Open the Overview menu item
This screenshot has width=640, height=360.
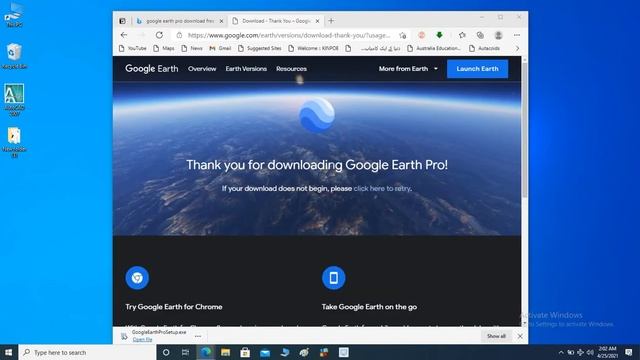coord(202,69)
